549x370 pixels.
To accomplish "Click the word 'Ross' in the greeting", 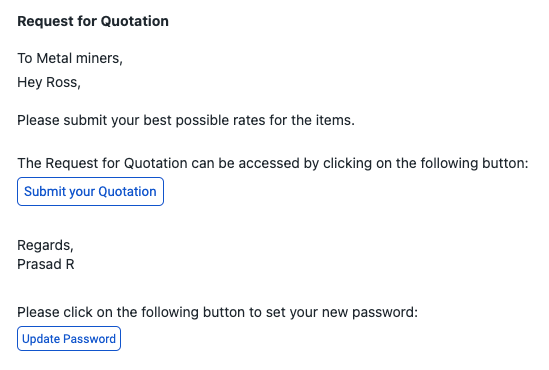I will (63, 83).
